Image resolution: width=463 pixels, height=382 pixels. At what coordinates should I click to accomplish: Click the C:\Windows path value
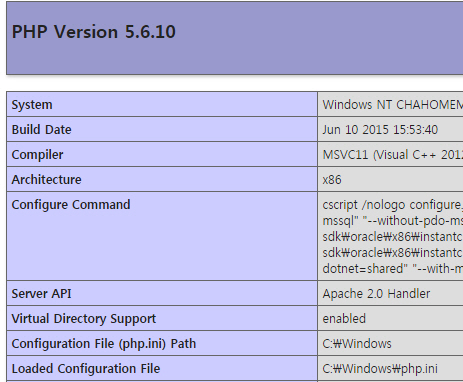click(x=357, y=344)
